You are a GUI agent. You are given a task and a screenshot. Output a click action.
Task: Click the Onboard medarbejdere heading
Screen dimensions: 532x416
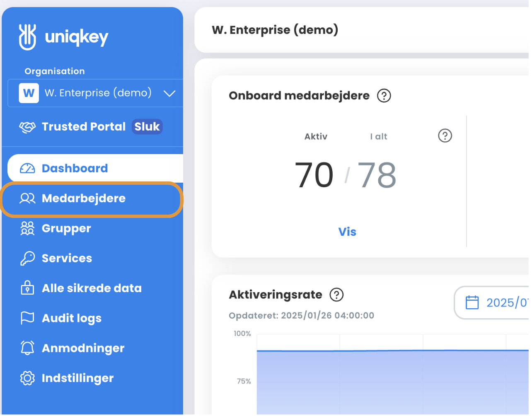pos(299,96)
